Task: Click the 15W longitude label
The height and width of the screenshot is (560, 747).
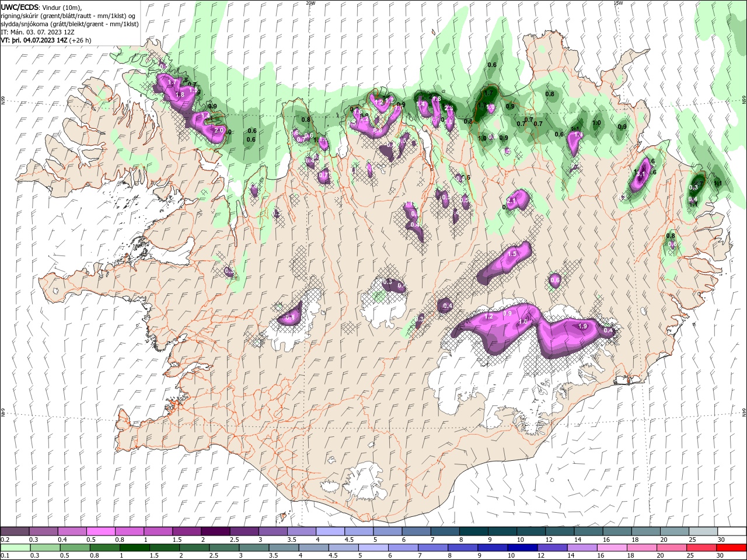Action: pyautogui.click(x=618, y=3)
